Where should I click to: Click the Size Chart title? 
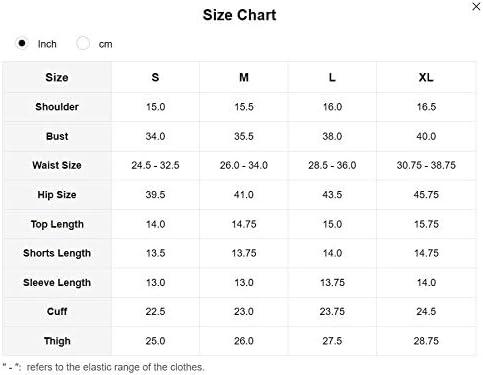tap(239, 15)
